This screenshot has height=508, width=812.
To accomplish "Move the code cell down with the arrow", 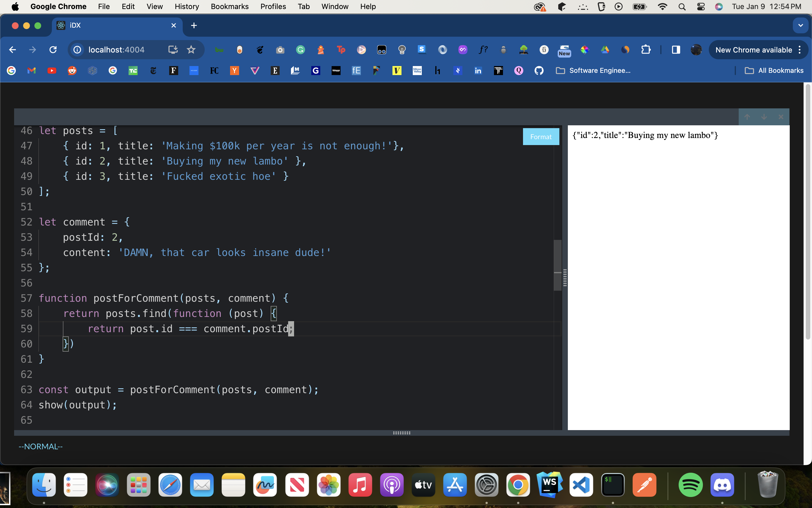I will (x=764, y=117).
